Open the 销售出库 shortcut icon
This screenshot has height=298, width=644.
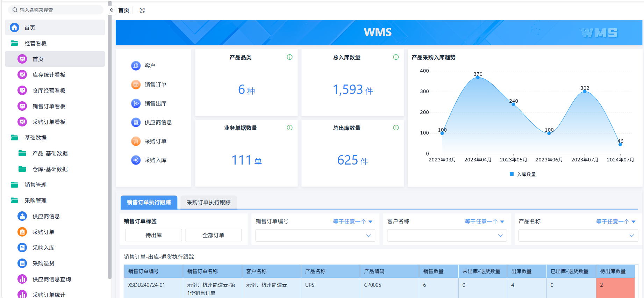(x=136, y=103)
